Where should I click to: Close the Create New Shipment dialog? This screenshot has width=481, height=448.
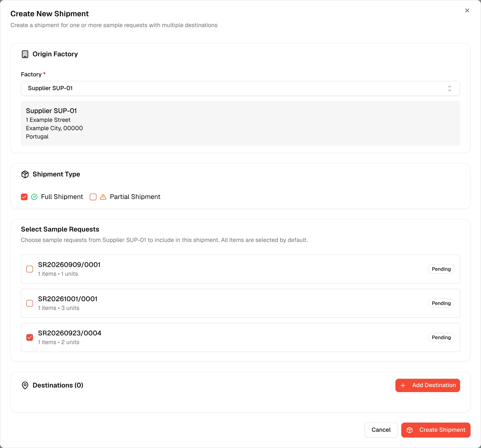click(x=467, y=10)
